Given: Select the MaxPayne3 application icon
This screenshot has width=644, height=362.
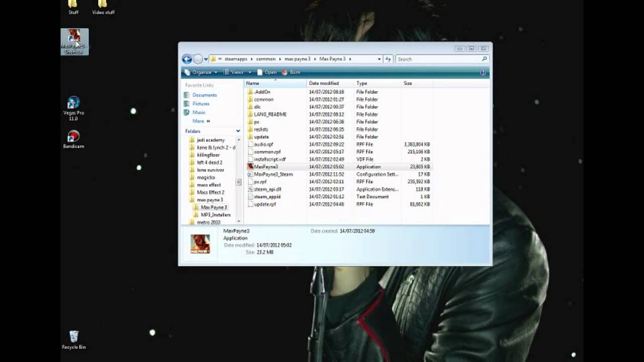Looking at the screenshot, I should coord(250,167).
